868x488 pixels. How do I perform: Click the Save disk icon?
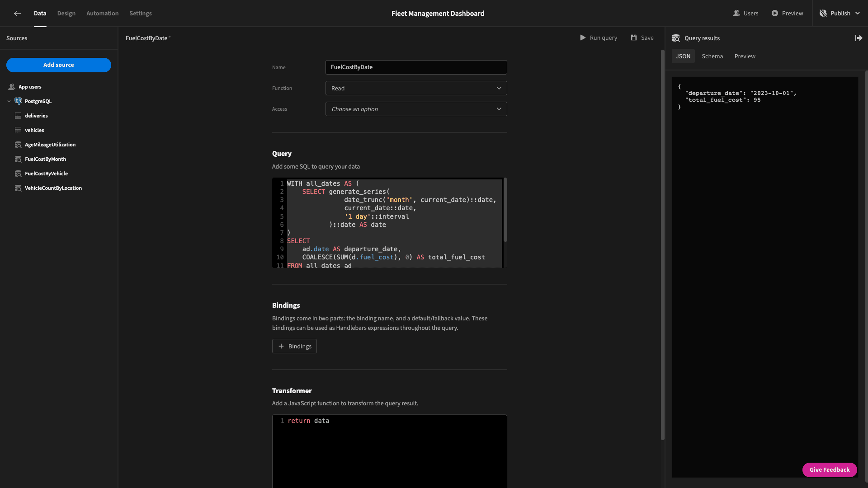coord(634,38)
